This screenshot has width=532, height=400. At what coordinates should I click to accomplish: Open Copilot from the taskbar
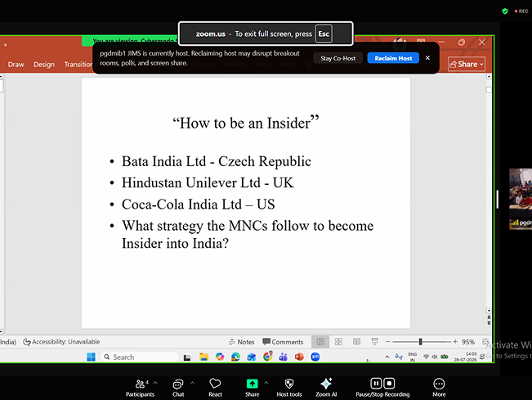click(x=220, y=357)
